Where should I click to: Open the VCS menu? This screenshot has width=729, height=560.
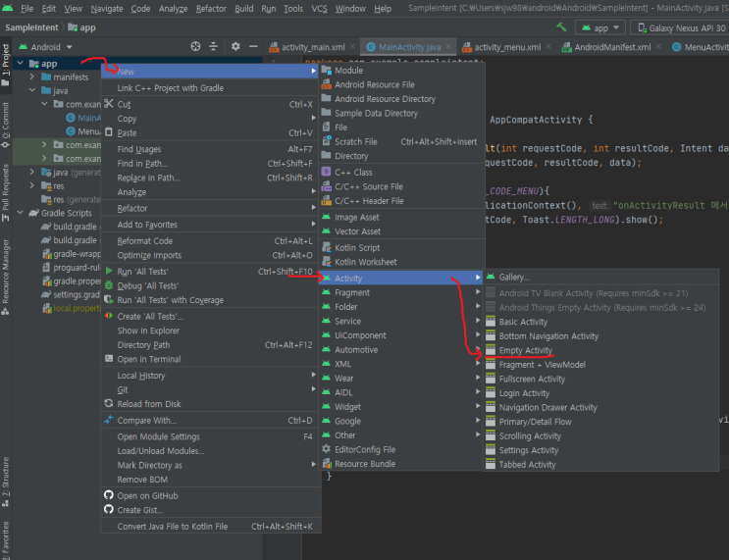(319, 9)
